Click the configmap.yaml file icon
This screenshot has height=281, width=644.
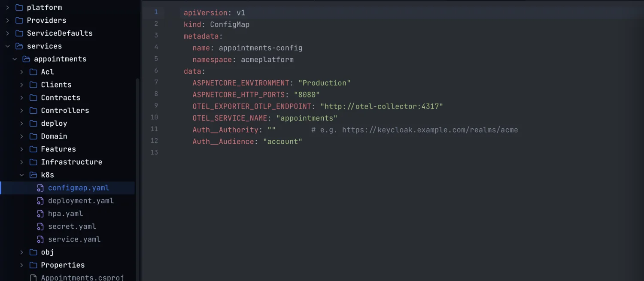coord(40,188)
